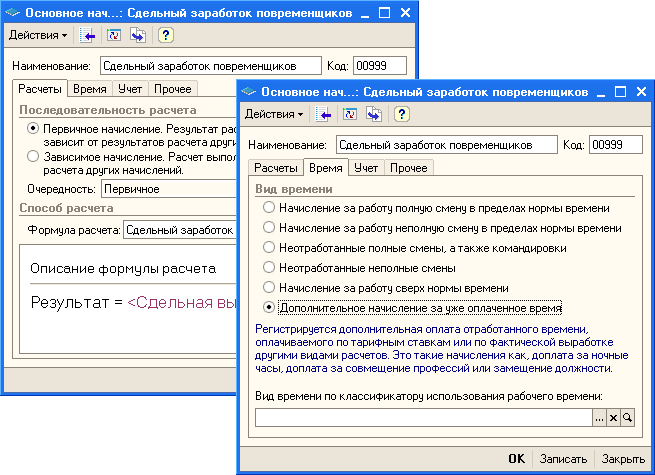Click the magnifier icon in classifier field
Viewport: 655px width, 475px height.
(627, 417)
